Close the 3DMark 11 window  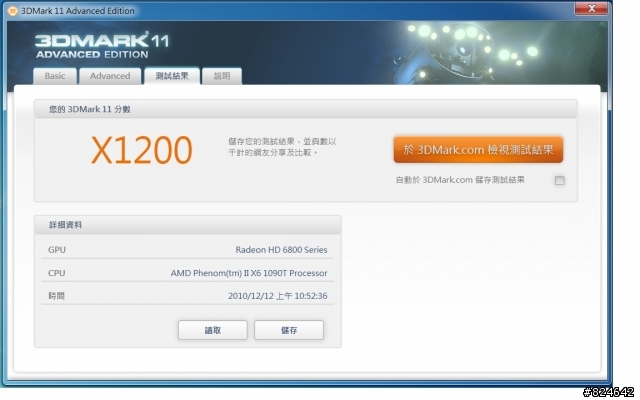tap(591, 8)
